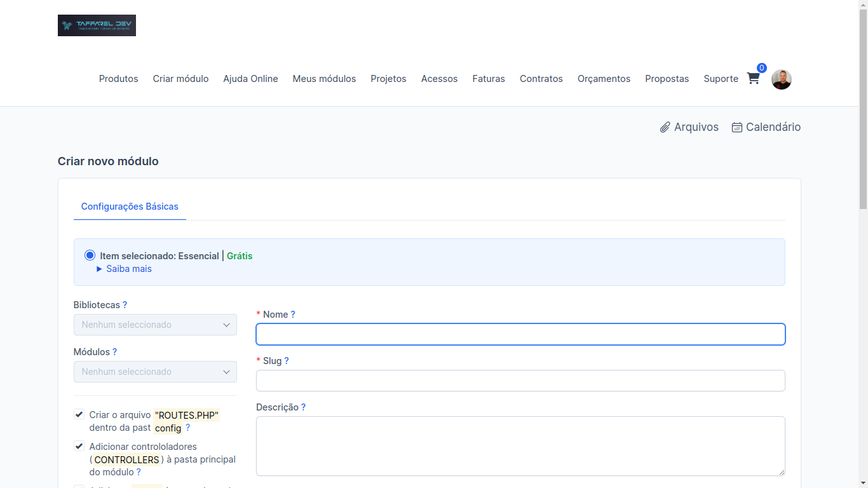This screenshot has height=488, width=868.
Task: Click the profile avatar picture
Action: point(782,79)
